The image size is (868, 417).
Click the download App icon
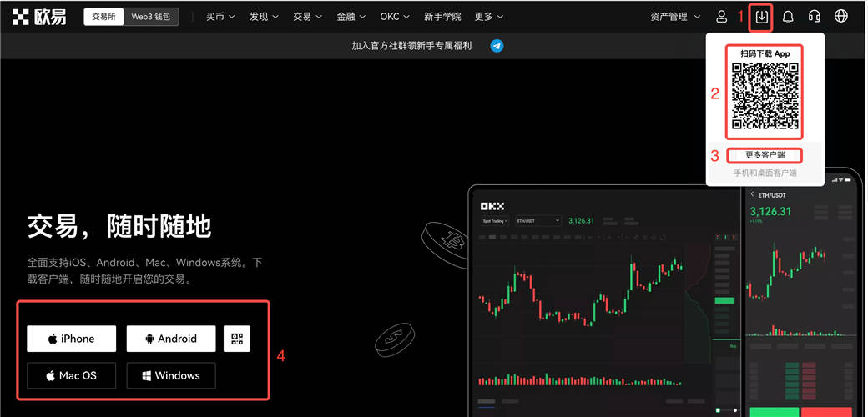[761, 17]
